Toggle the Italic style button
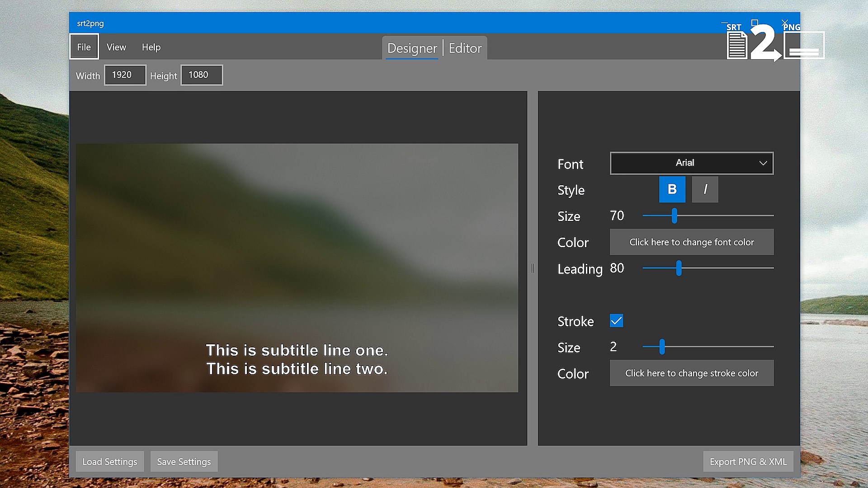This screenshot has height=488, width=868. click(705, 189)
